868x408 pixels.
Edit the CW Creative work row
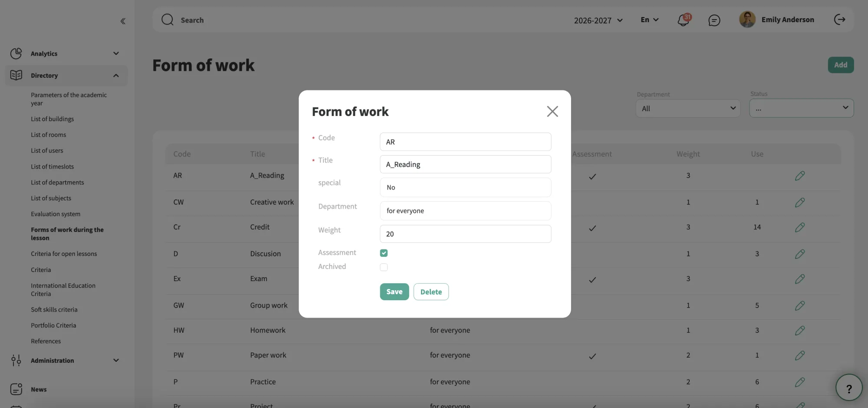(x=800, y=202)
